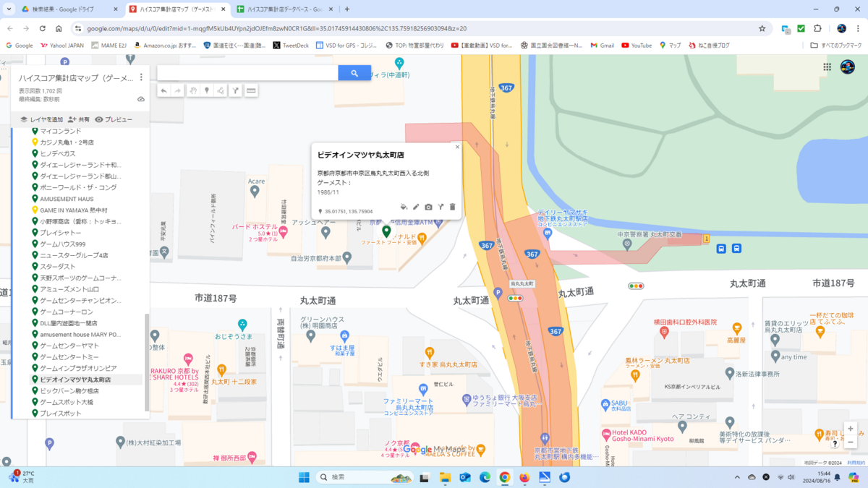Click the browser home button
Viewport: 868px width, 488px height.
59,28
